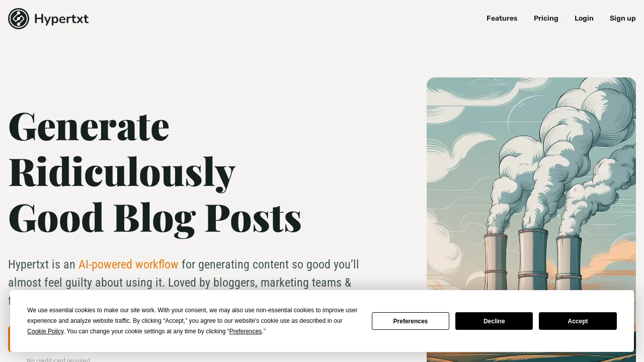The image size is (644, 362).
Task: Open the Features page from navigation
Action: tap(502, 18)
